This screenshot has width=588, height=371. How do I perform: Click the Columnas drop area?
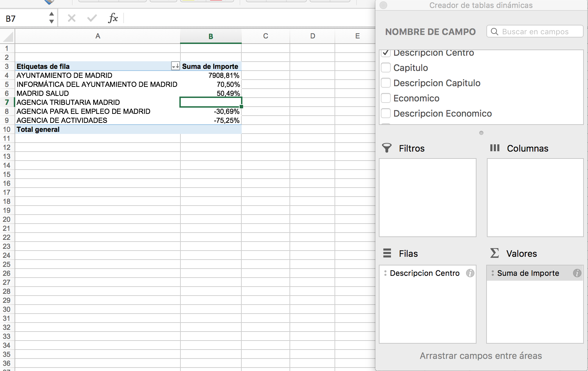[x=535, y=198]
